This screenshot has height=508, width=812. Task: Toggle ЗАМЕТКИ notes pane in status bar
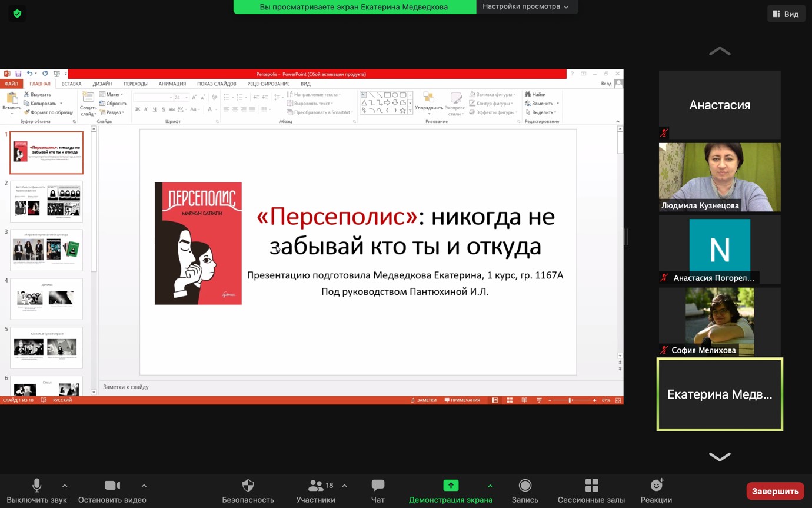[424, 400]
